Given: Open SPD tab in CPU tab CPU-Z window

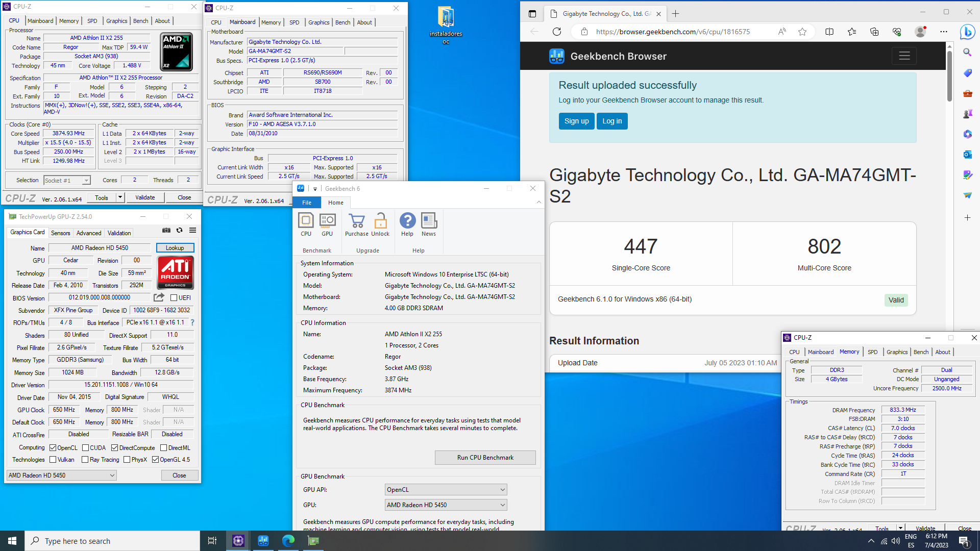Looking at the screenshot, I should point(92,21).
